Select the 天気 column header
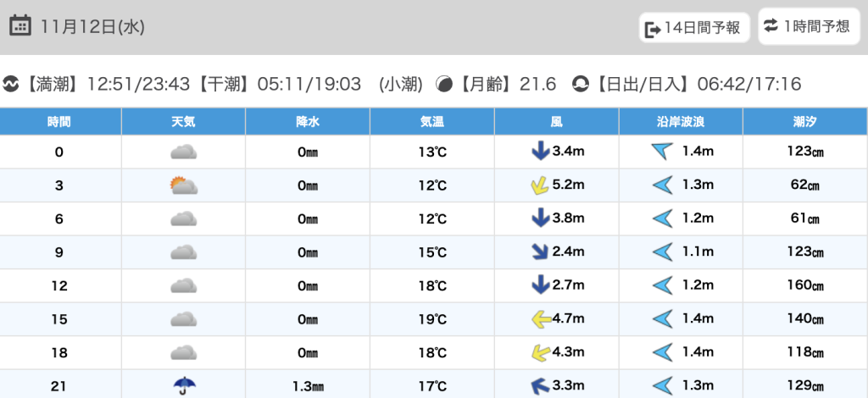The width and height of the screenshot is (868, 398). 183,122
